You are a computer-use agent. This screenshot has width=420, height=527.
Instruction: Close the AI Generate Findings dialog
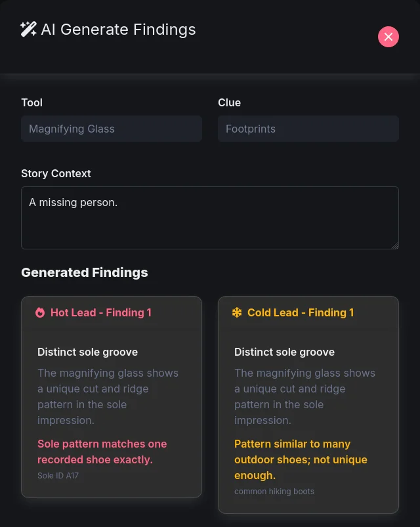click(388, 37)
